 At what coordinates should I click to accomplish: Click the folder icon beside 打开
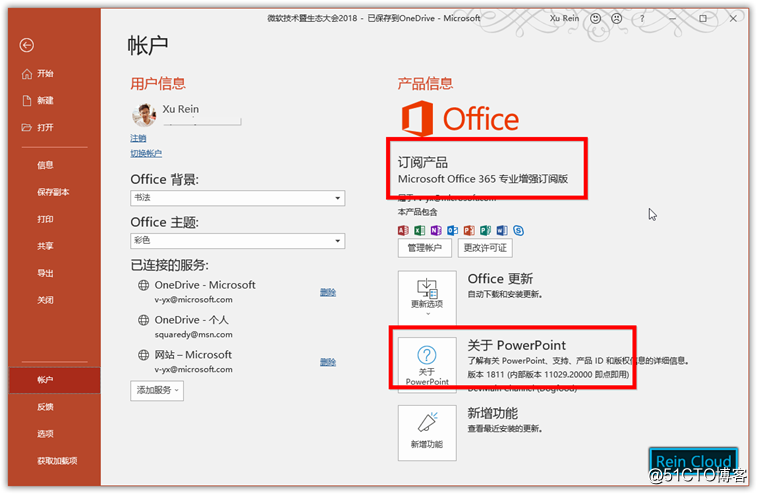click(27, 127)
